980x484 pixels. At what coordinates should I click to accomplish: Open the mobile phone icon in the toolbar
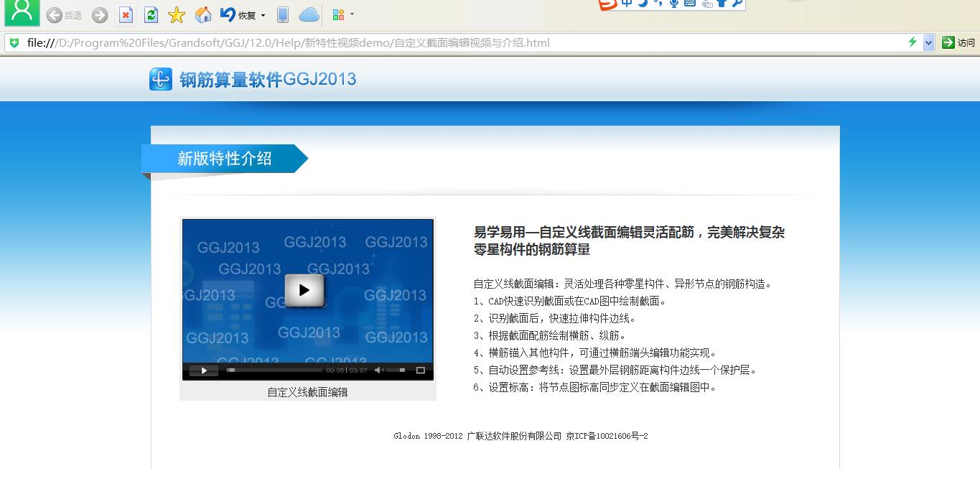click(283, 15)
